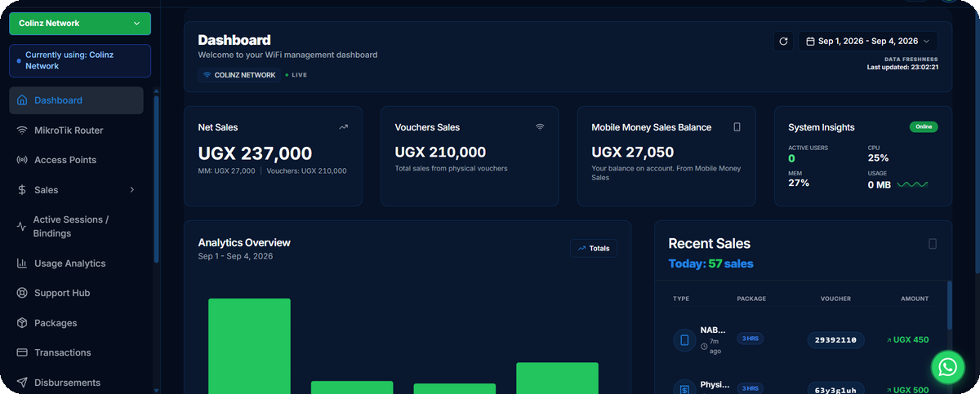
Task: Click the UGX 237,000 net sales value
Action: (255, 153)
